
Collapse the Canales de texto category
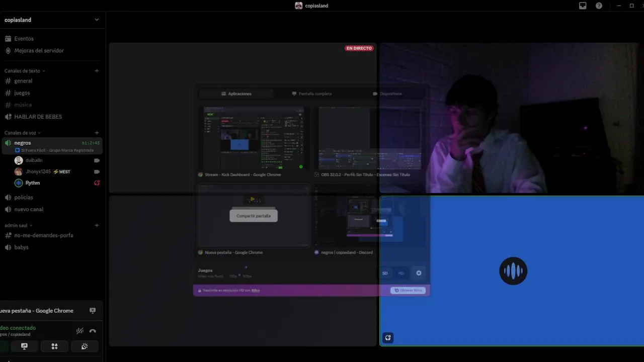[25, 71]
